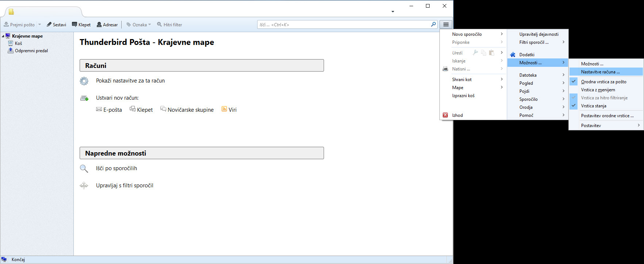Select Izprazni koš menu item
The width and height of the screenshot is (644, 264).
[473, 96]
